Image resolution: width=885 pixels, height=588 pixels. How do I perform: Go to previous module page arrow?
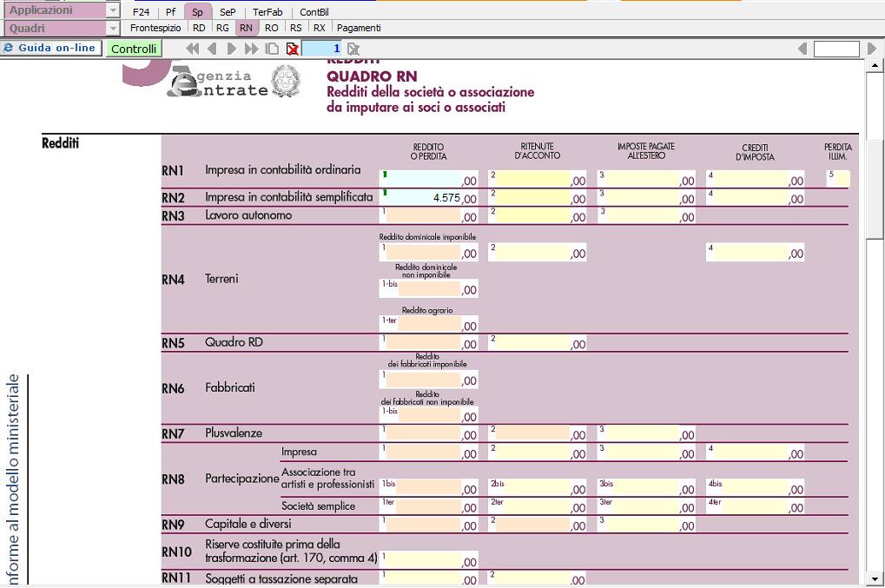pos(212,50)
